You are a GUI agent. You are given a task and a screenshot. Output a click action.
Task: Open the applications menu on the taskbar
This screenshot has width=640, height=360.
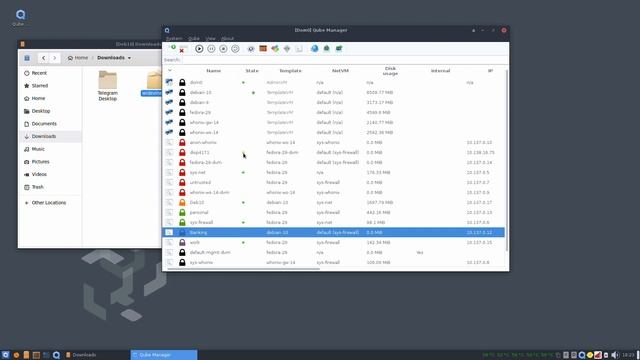(5, 355)
